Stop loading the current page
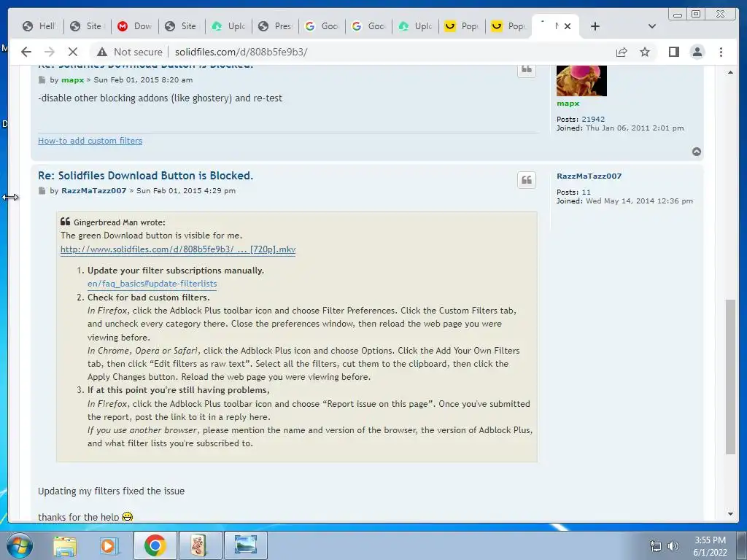Viewport: 747px width, 560px height. tap(72, 52)
